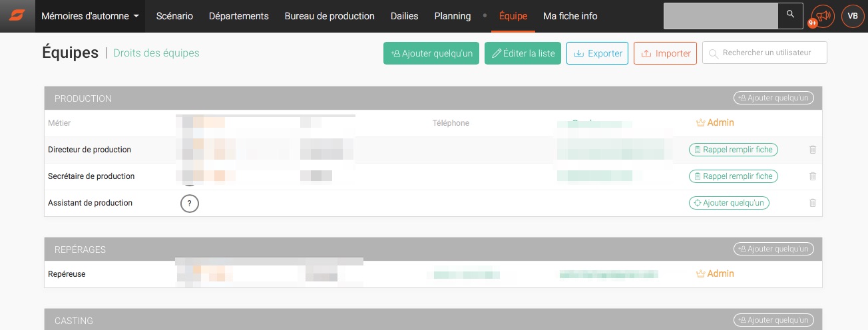Expand the Mémoires d'automne project dropdown

click(x=90, y=16)
